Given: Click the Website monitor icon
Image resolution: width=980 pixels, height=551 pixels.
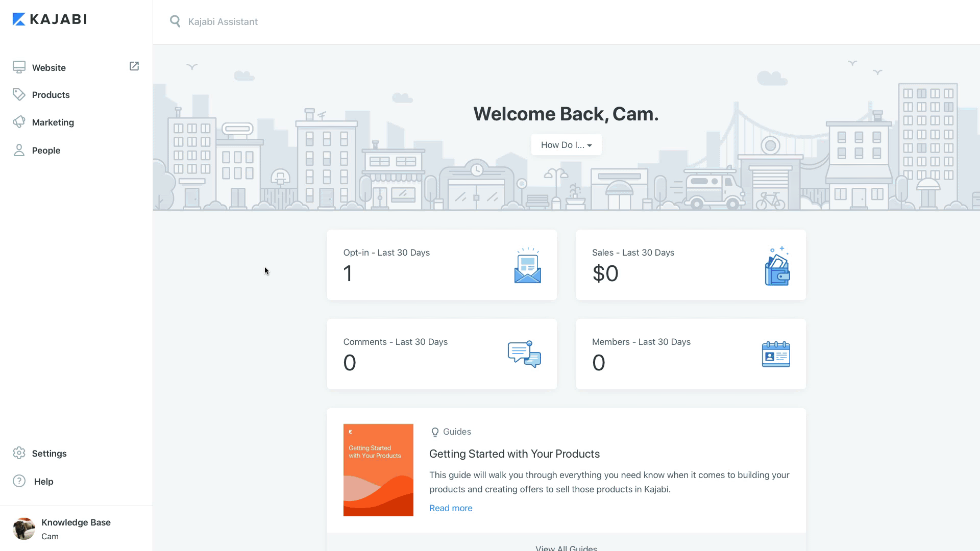Looking at the screenshot, I should (19, 67).
